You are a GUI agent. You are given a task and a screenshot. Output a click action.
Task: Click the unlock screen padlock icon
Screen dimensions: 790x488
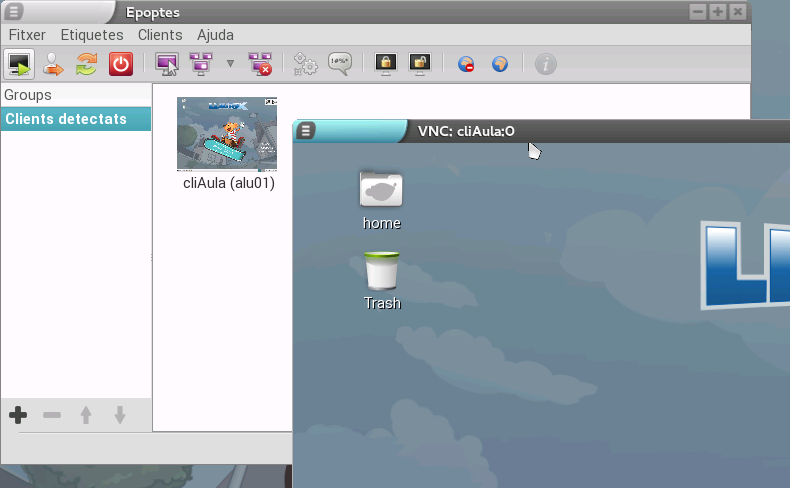pos(419,64)
